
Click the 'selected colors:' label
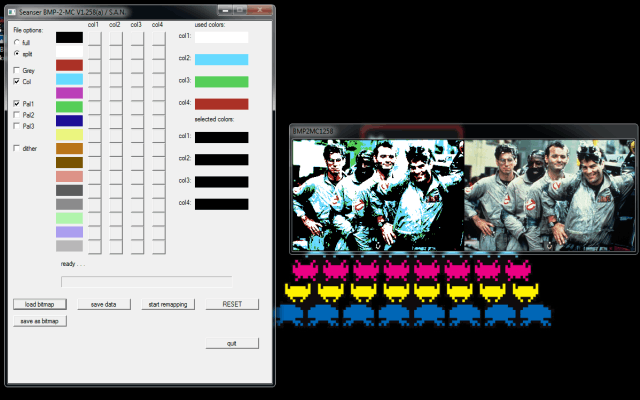pyautogui.click(x=214, y=119)
